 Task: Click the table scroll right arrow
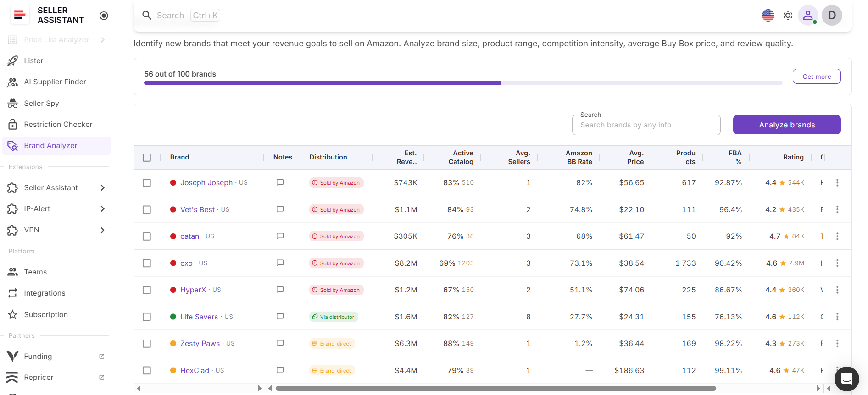click(818, 388)
